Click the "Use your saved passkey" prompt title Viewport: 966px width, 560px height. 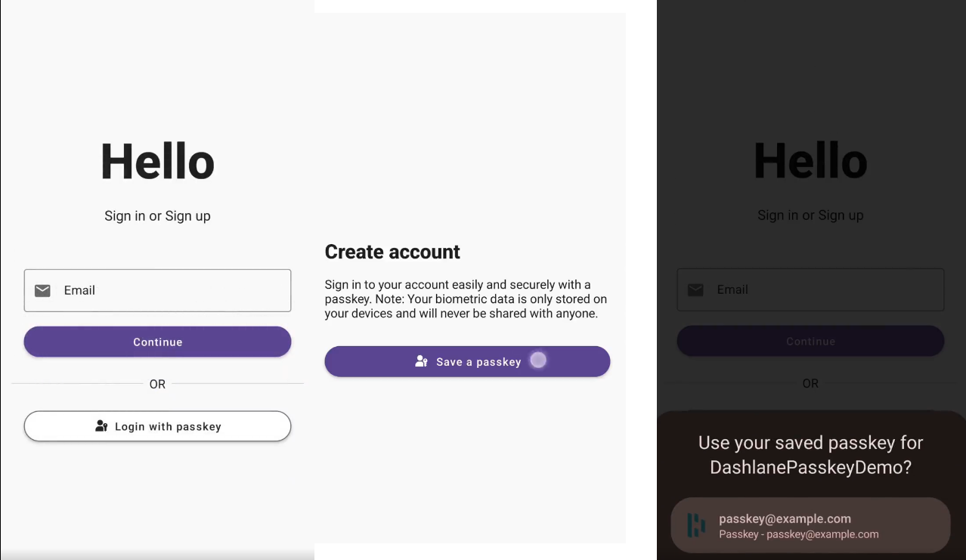810,455
